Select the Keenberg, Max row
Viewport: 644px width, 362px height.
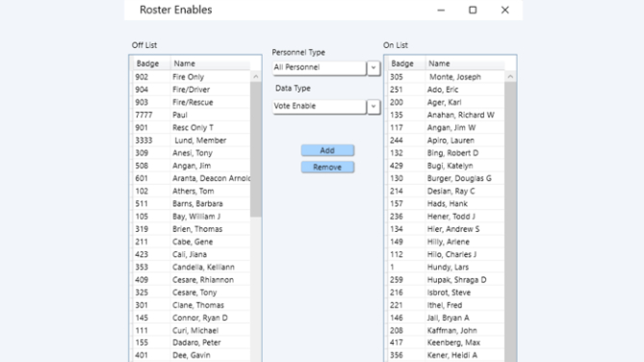[446, 343]
